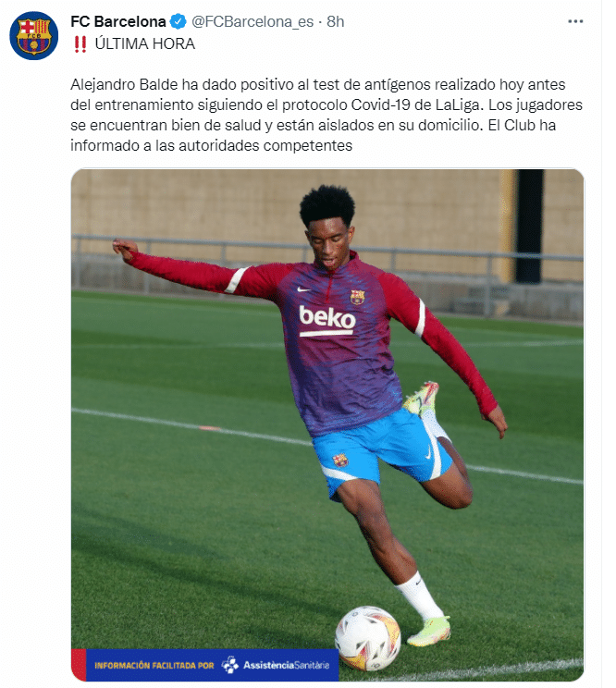This screenshot has height=688, width=616.
Task: Click the beko sponsor logo
Action: [326, 320]
